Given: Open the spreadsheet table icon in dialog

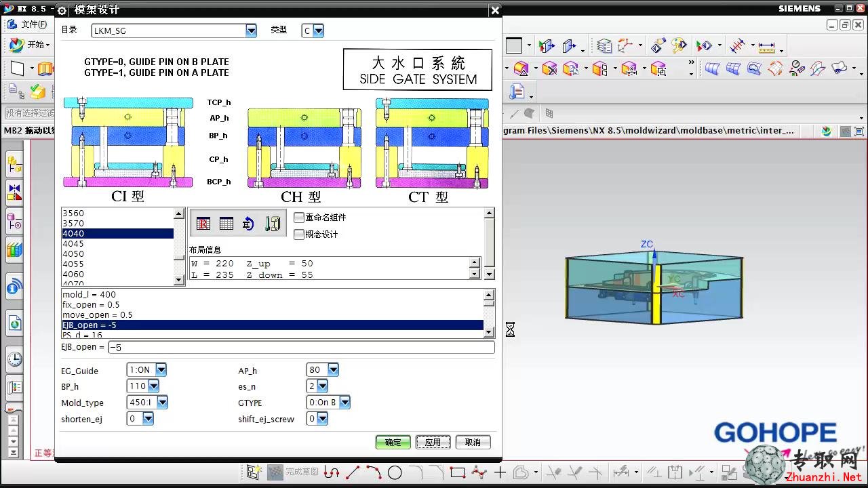Looking at the screenshot, I should (226, 224).
